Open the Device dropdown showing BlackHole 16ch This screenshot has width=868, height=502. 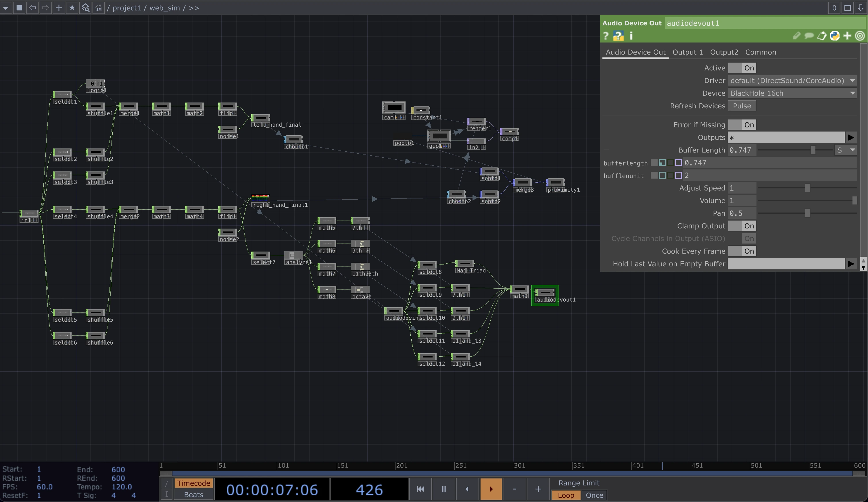coord(792,93)
